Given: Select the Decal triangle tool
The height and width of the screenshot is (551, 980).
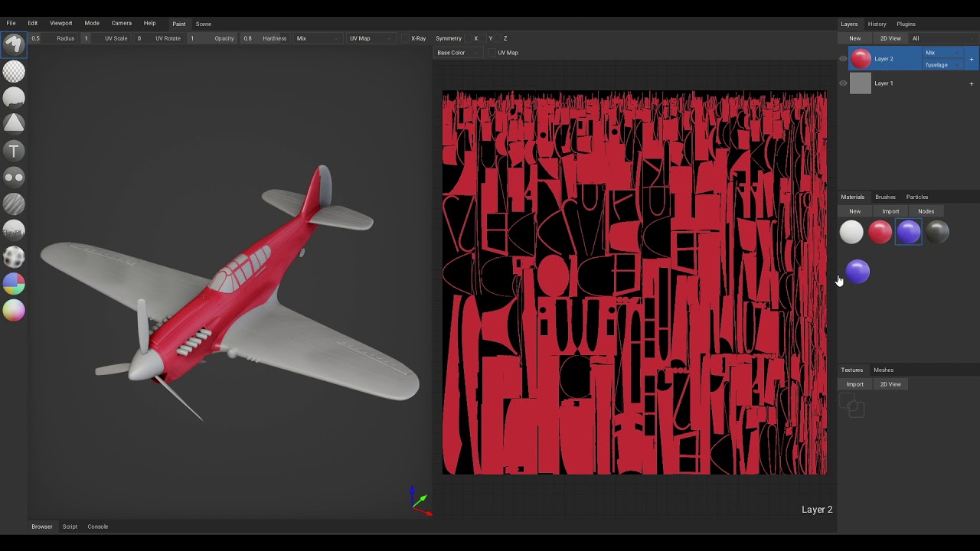Looking at the screenshot, I should [14, 123].
